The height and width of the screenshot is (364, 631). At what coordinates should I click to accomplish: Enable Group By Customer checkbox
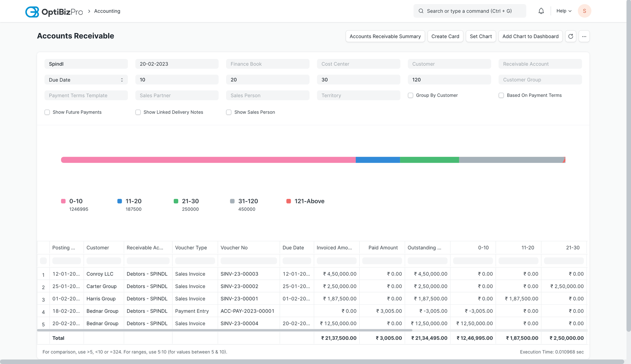point(410,95)
